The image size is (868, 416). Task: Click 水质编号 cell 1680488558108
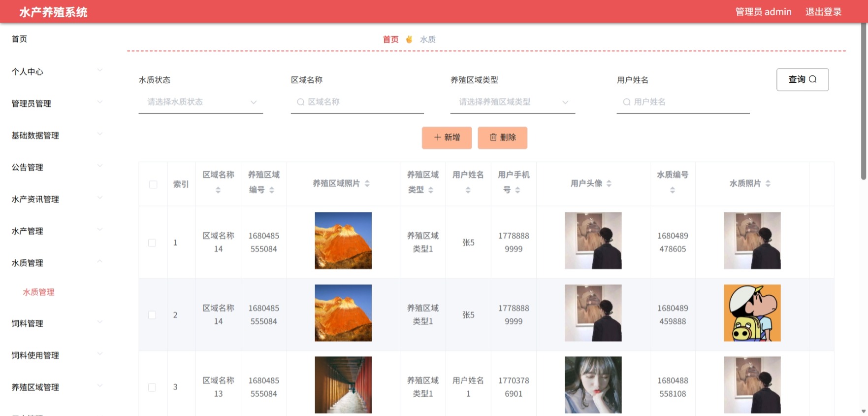coord(673,387)
